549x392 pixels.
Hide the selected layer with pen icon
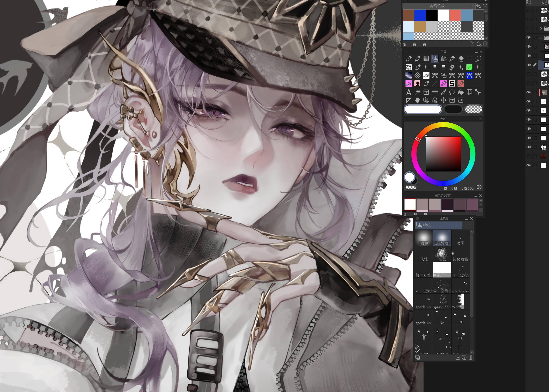pyautogui.click(x=529, y=65)
